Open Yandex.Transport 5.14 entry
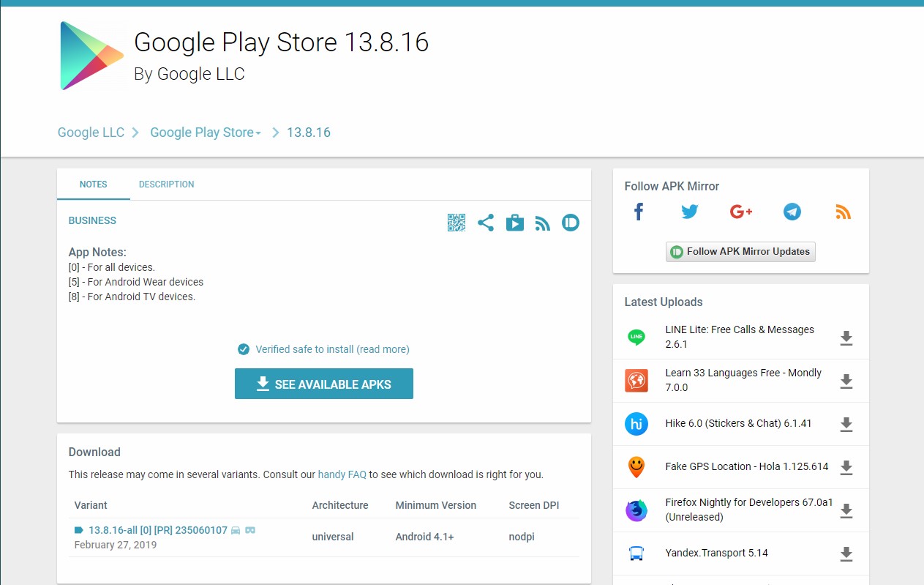 pyautogui.click(x=717, y=553)
